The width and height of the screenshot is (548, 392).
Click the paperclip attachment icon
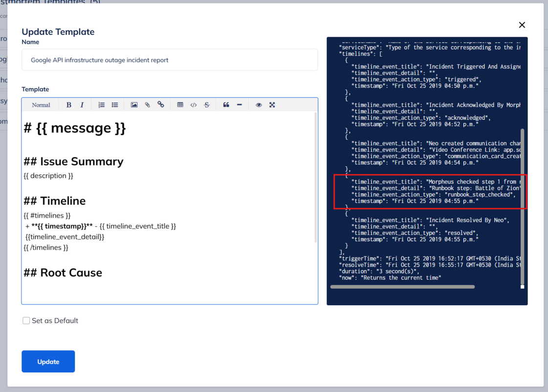[147, 105]
